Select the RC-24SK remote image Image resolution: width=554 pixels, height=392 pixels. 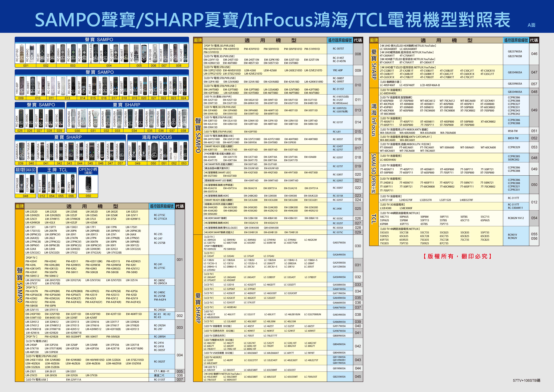tap(21, 118)
